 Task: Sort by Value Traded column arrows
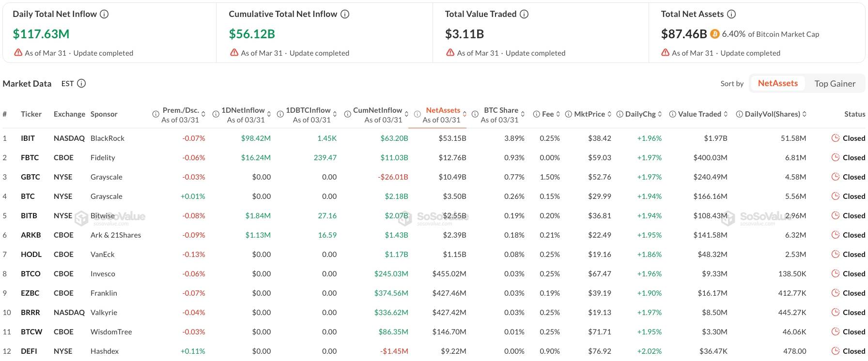pyautogui.click(x=726, y=114)
